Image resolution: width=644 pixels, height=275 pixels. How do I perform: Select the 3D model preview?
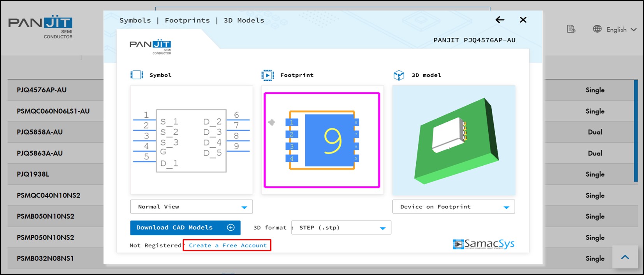[454, 140]
